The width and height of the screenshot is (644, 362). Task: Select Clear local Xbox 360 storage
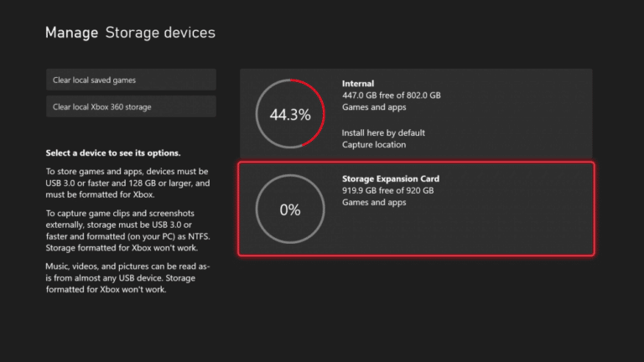(x=131, y=106)
